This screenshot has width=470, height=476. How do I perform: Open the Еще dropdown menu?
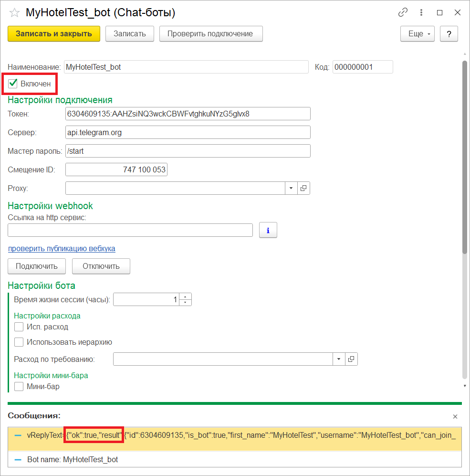tap(418, 34)
